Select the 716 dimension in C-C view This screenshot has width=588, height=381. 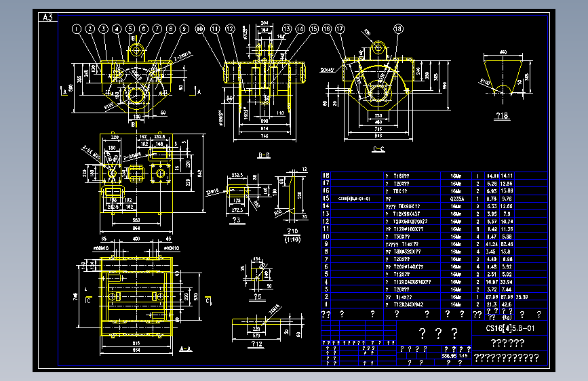tap(378, 129)
